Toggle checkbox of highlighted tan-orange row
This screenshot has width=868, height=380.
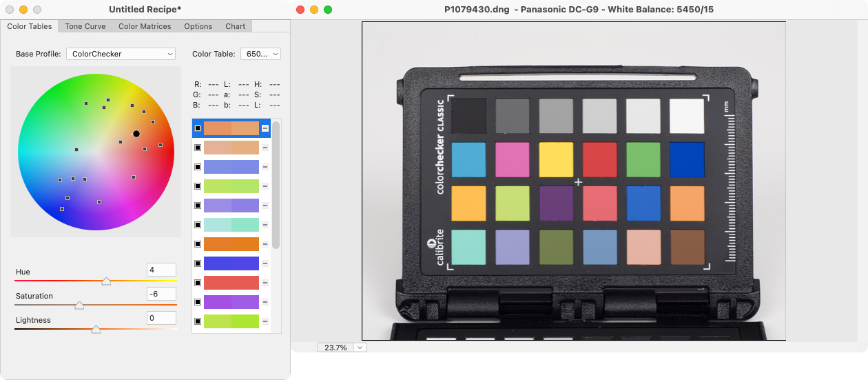pos(198,128)
